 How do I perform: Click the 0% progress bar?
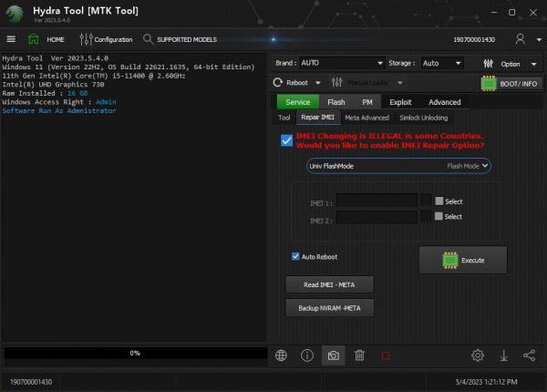[135, 354]
